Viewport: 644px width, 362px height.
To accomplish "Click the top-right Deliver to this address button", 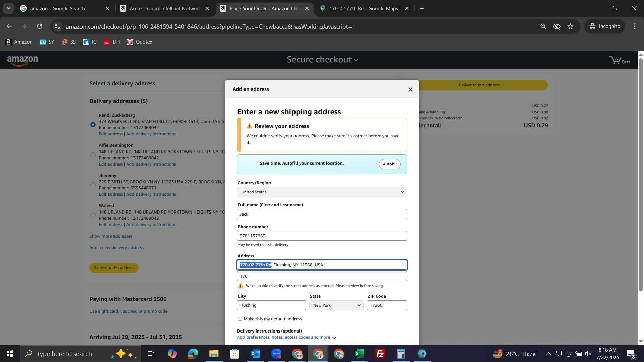I will (479, 85).
